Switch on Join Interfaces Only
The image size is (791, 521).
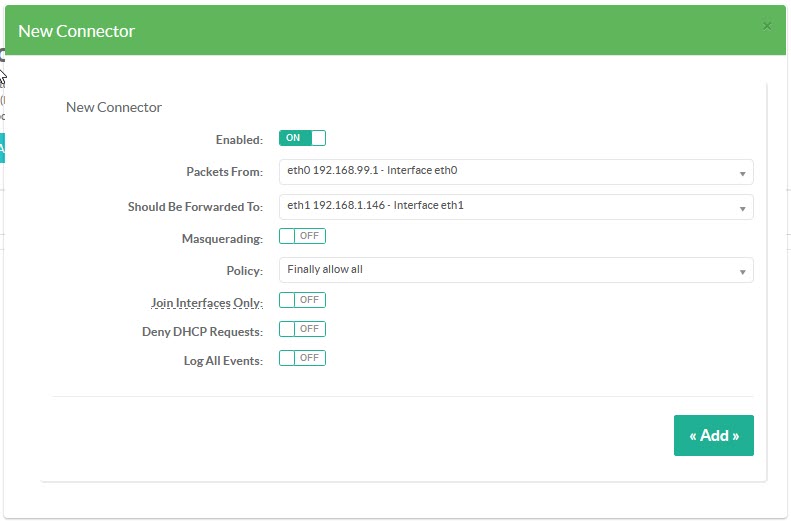click(302, 300)
